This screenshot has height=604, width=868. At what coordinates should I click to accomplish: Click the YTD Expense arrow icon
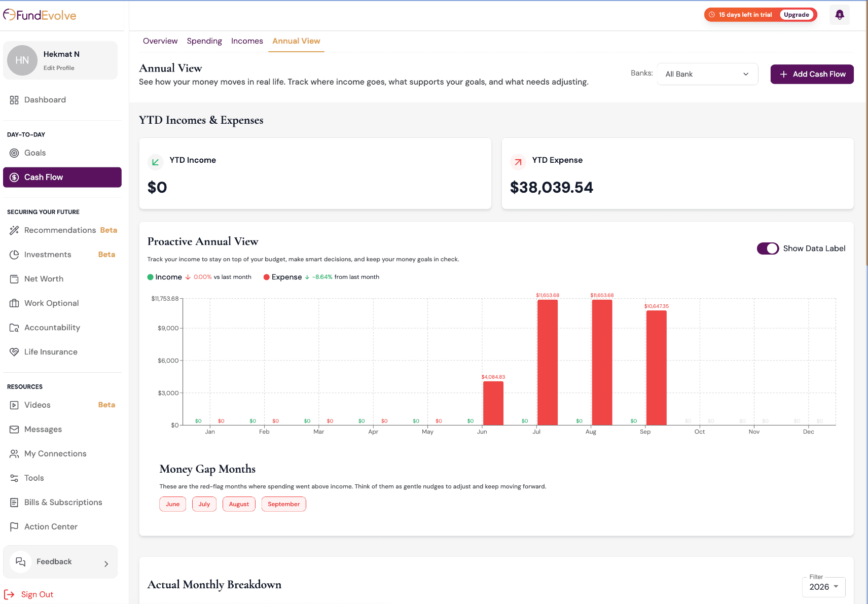(518, 162)
